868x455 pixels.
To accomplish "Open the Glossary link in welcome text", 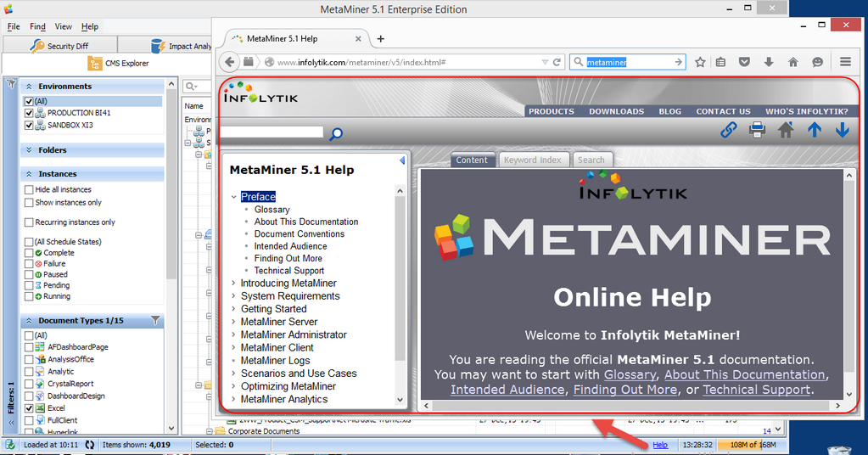I will click(630, 374).
